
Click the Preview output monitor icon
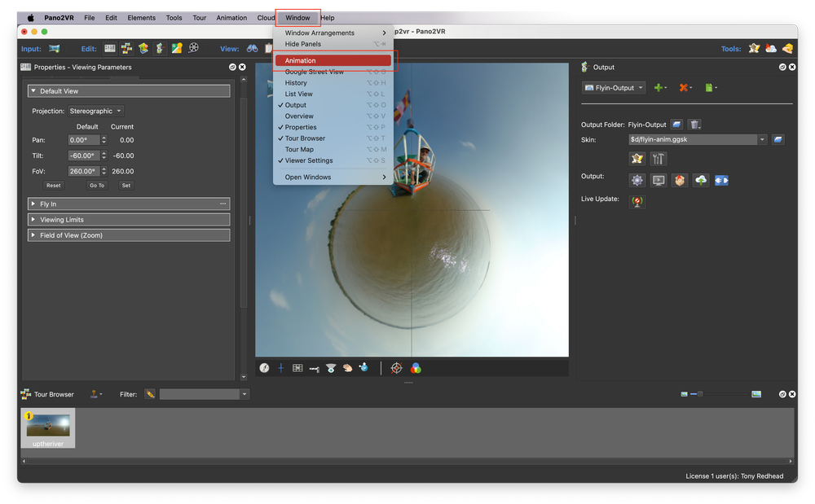point(658,180)
